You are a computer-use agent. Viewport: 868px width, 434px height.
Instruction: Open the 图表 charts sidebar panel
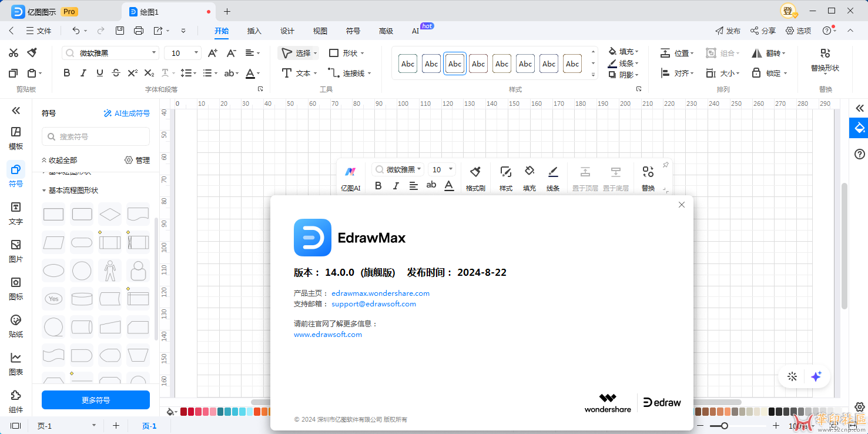pyautogui.click(x=16, y=363)
